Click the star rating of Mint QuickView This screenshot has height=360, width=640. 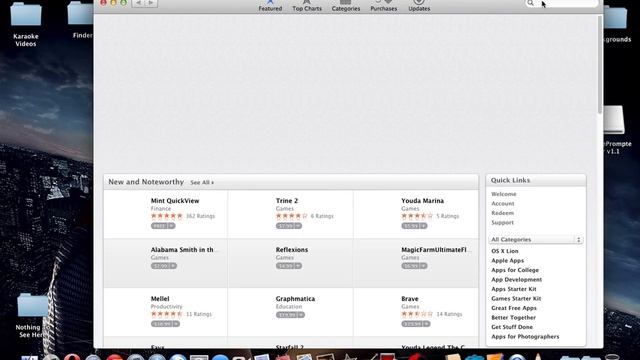click(167, 216)
